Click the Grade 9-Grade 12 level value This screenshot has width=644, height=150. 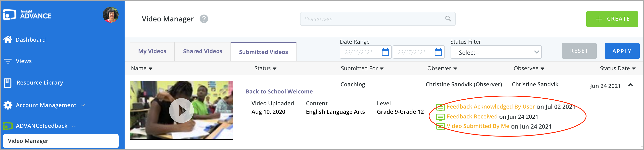click(x=400, y=112)
